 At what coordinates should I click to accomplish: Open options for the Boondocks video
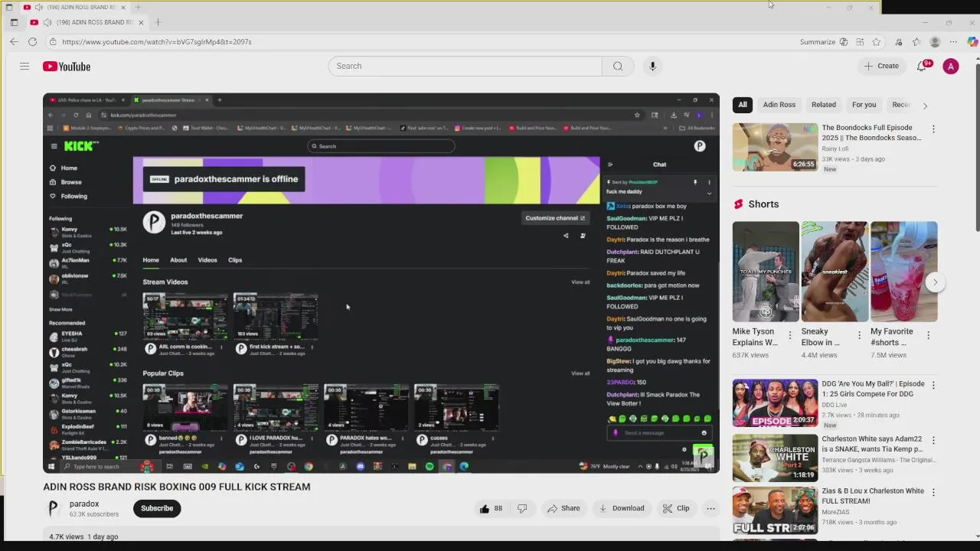[x=933, y=129]
